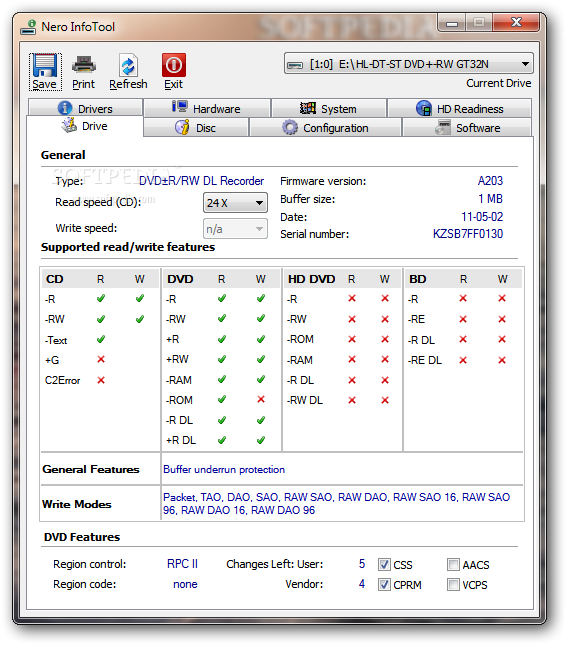
Task: Switch to the Software tab
Action: (x=467, y=128)
